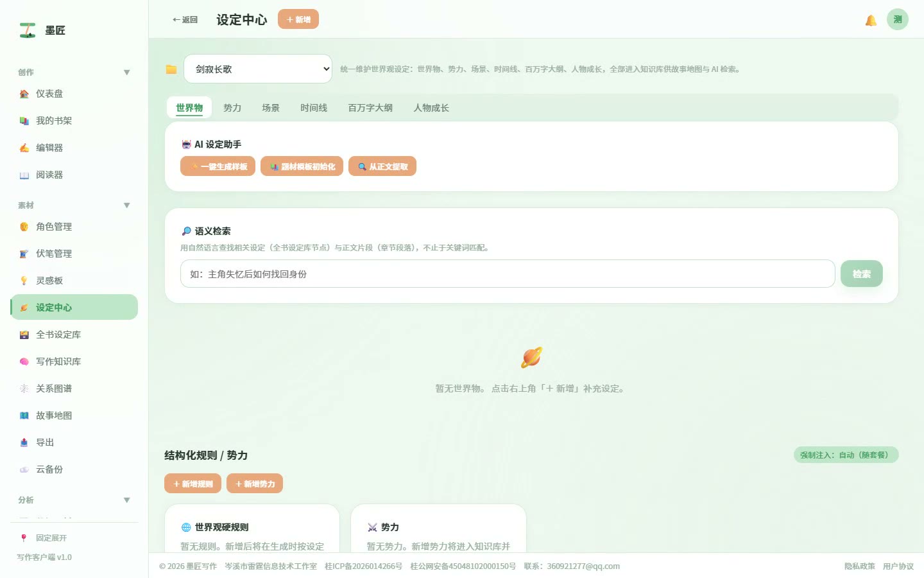
Task: Click the ←返回 back button
Action: (185, 20)
